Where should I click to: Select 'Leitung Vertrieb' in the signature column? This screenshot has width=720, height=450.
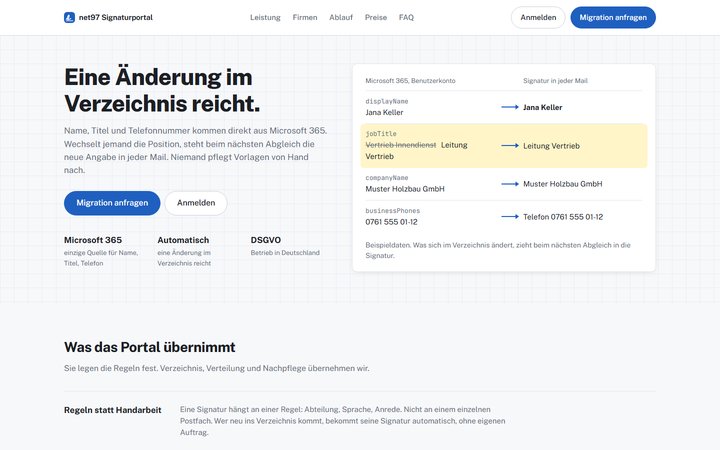[551, 146]
